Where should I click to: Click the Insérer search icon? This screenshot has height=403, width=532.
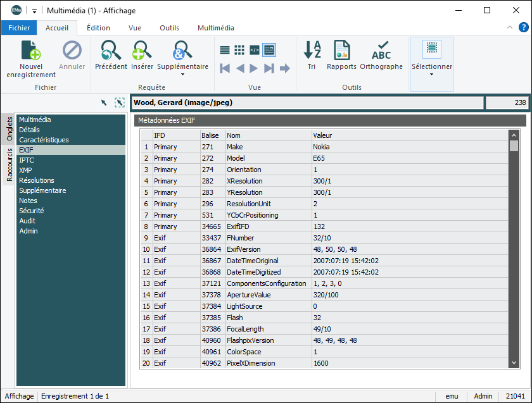point(142,51)
